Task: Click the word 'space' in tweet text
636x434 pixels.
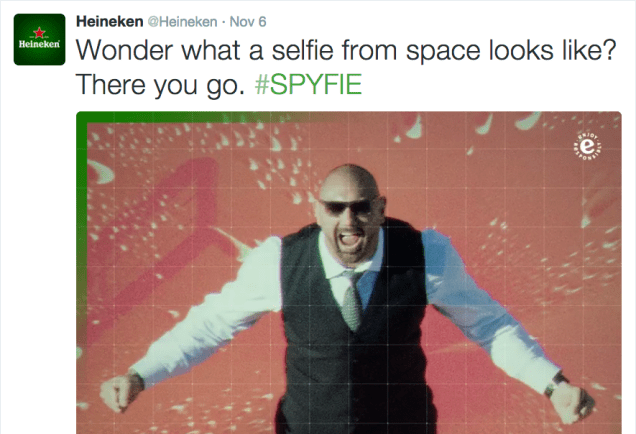Action: [x=443, y=51]
